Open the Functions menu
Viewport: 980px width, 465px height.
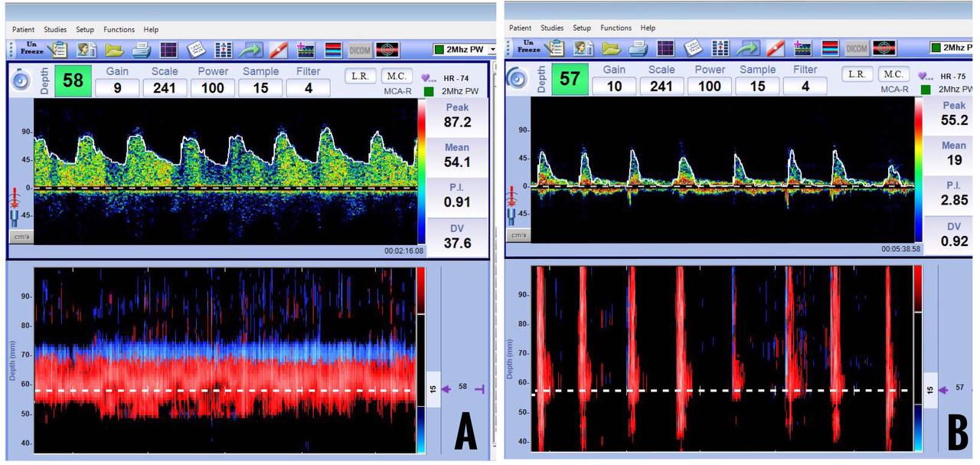[119, 29]
